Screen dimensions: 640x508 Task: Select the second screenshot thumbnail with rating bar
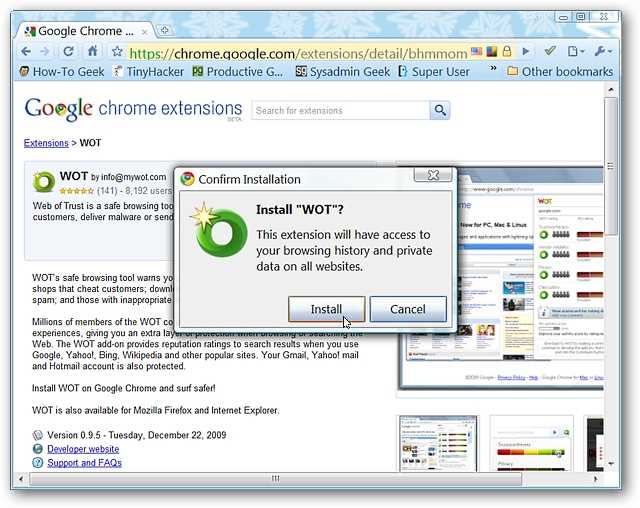[x=531, y=444]
